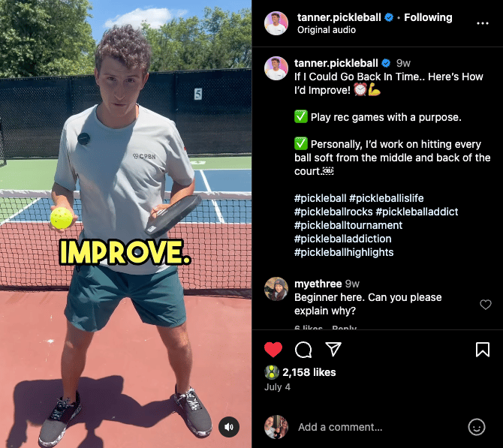Open the emoji picker smiley icon
The width and height of the screenshot is (503, 448).
click(x=477, y=427)
